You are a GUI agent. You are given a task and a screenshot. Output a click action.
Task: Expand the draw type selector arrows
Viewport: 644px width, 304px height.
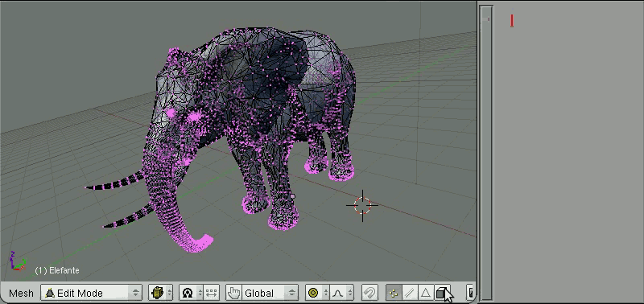click(x=170, y=293)
